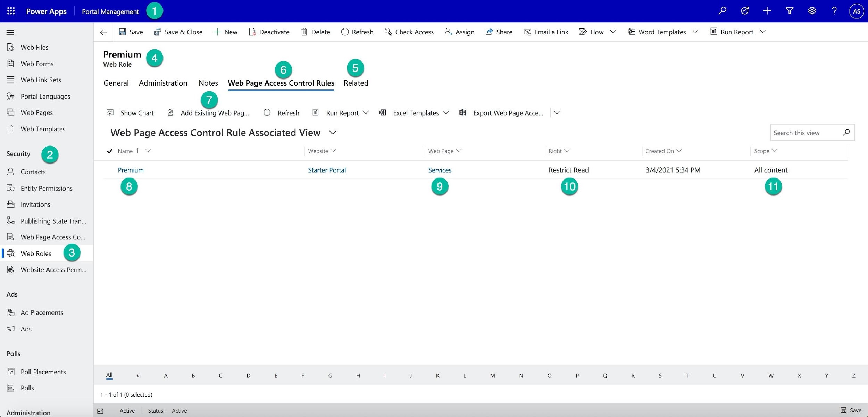Switch to the Notes tab

208,83
